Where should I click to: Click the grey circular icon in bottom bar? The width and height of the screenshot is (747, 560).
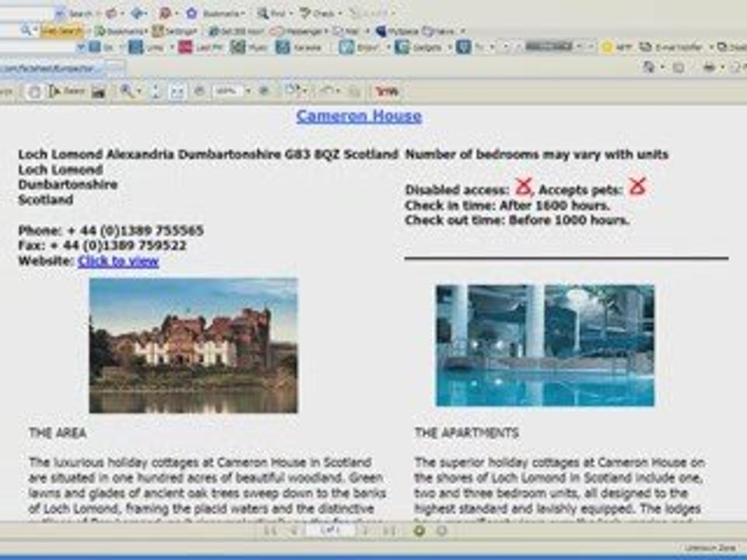tap(442, 530)
